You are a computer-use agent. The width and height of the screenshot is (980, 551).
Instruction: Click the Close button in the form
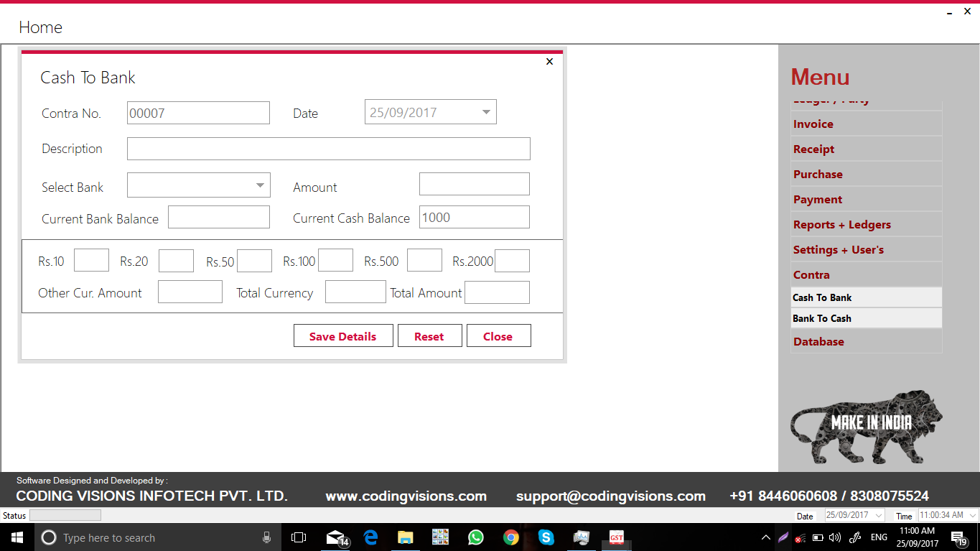498,335
